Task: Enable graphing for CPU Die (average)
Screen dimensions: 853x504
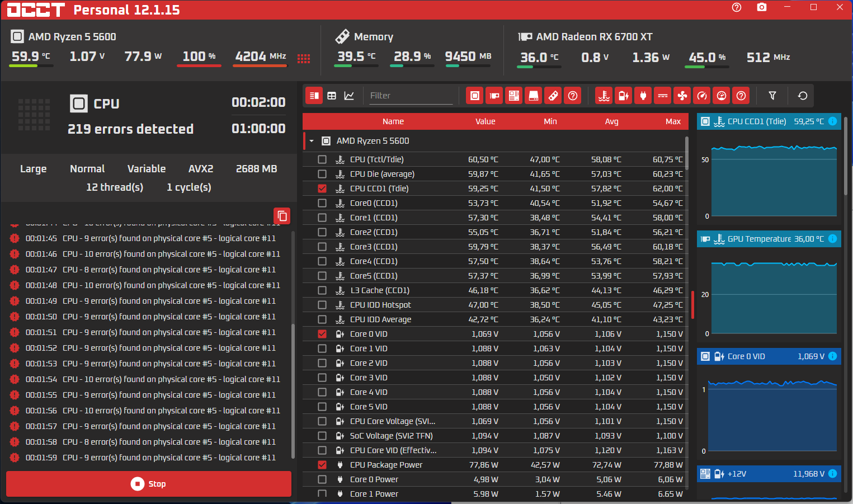Action: pos(322,174)
